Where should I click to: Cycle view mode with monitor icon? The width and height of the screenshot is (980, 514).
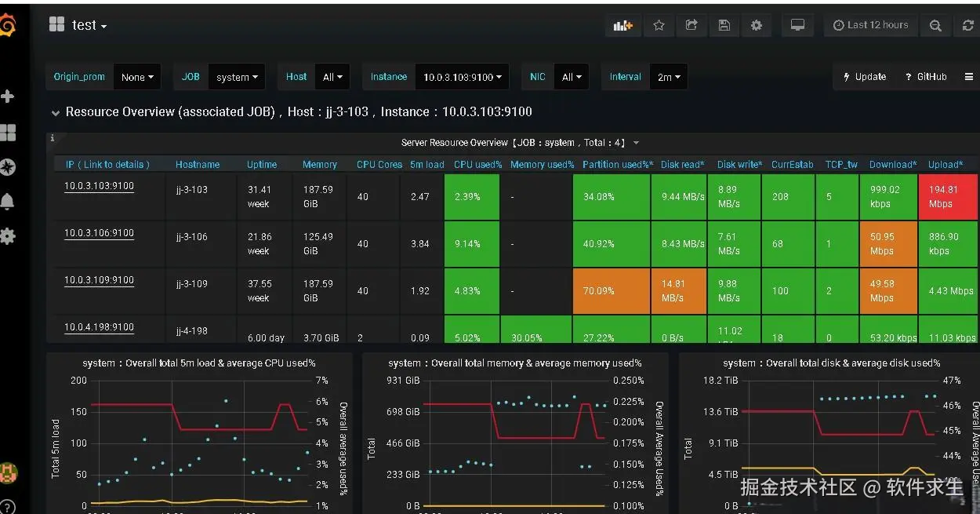(x=797, y=26)
